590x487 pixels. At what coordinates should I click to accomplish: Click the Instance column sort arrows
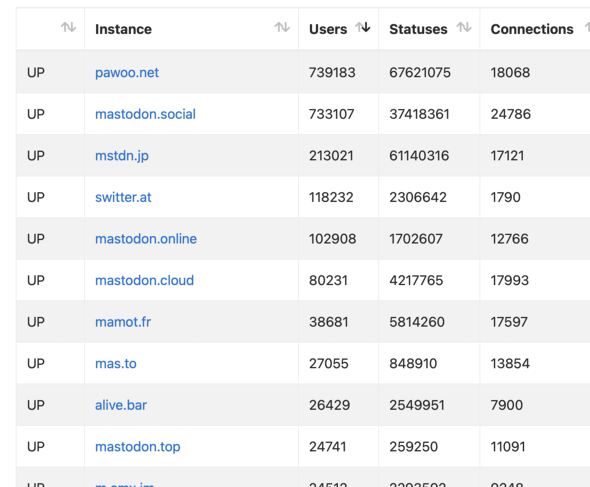(282, 27)
